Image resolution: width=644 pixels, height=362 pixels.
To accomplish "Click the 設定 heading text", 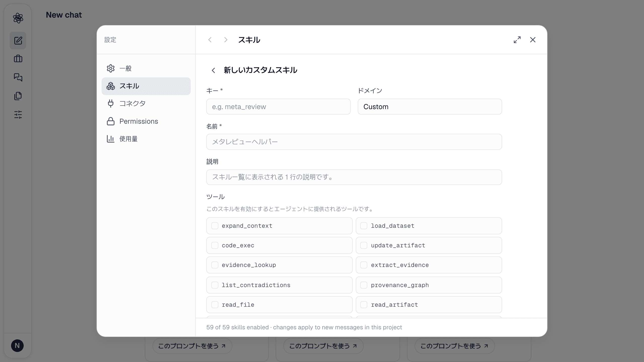I will pos(110,40).
